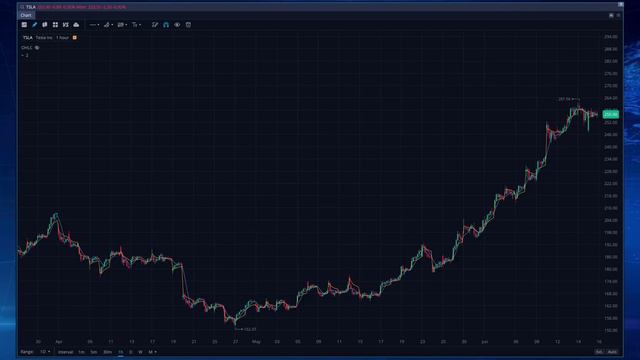Select the 1m interval
This screenshot has height=360, width=640.
tap(81, 352)
